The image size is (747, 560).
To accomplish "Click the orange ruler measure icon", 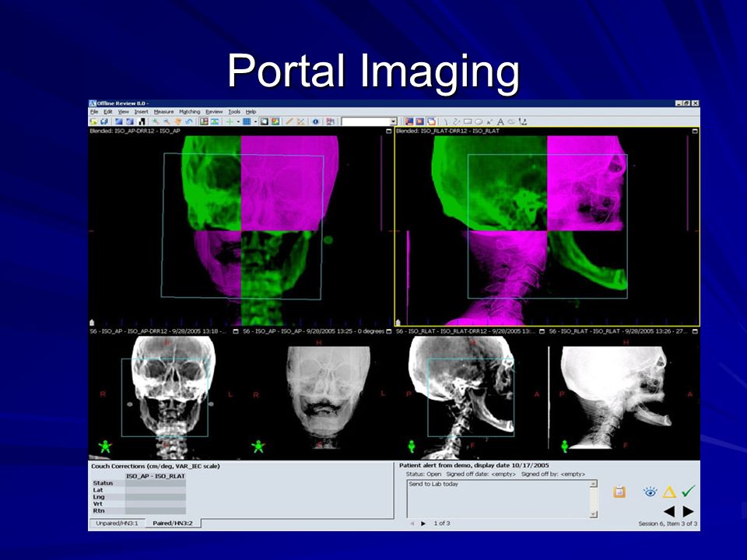I will tap(289, 121).
